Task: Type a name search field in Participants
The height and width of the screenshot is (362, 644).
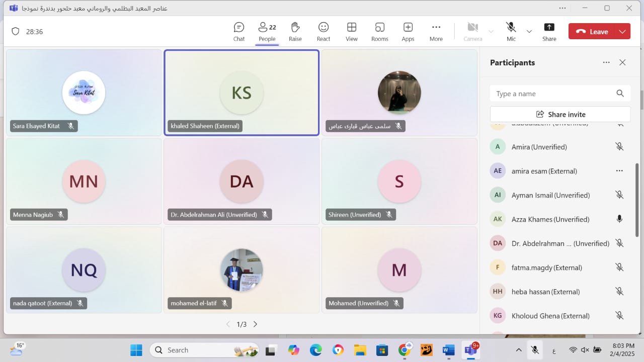Action: tap(560, 94)
